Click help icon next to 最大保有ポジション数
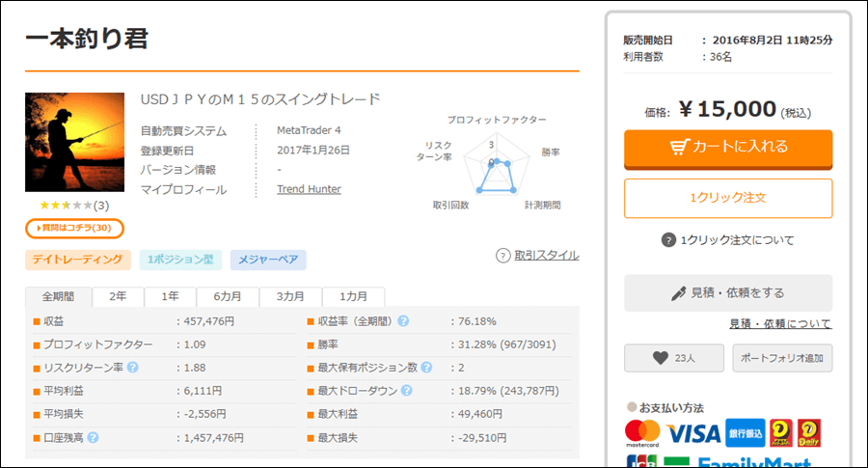 [x=426, y=367]
